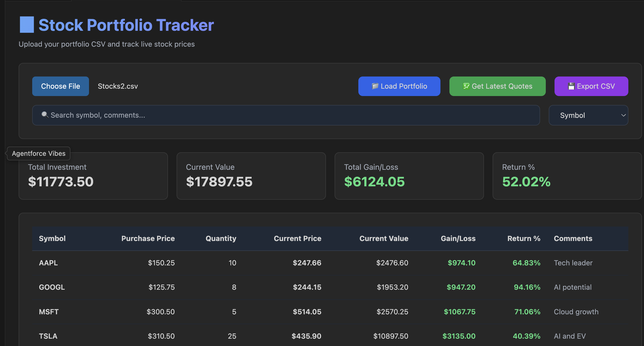Click the chart icon on Get Latest Quotes

(x=466, y=86)
